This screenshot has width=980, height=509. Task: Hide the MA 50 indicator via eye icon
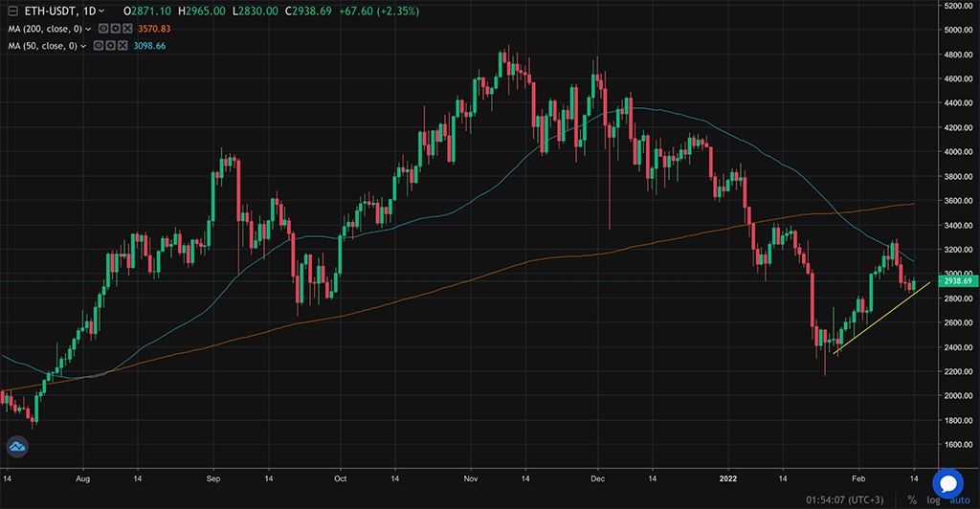click(99, 46)
